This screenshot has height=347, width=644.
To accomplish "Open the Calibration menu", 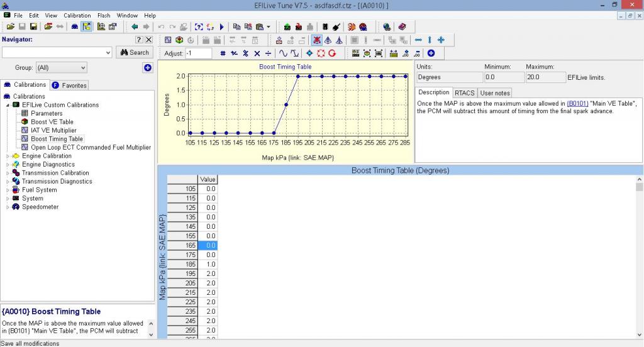I will click(x=77, y=15).
